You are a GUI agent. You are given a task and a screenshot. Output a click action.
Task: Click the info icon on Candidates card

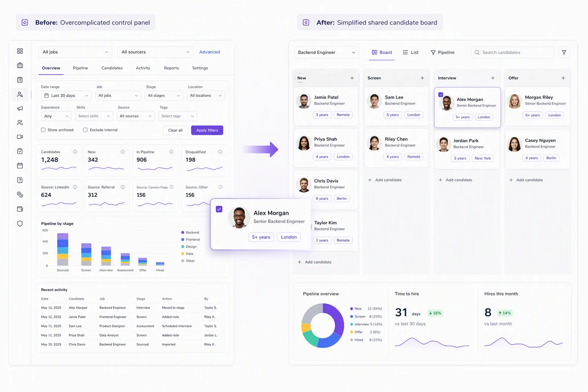pos(75,152)
